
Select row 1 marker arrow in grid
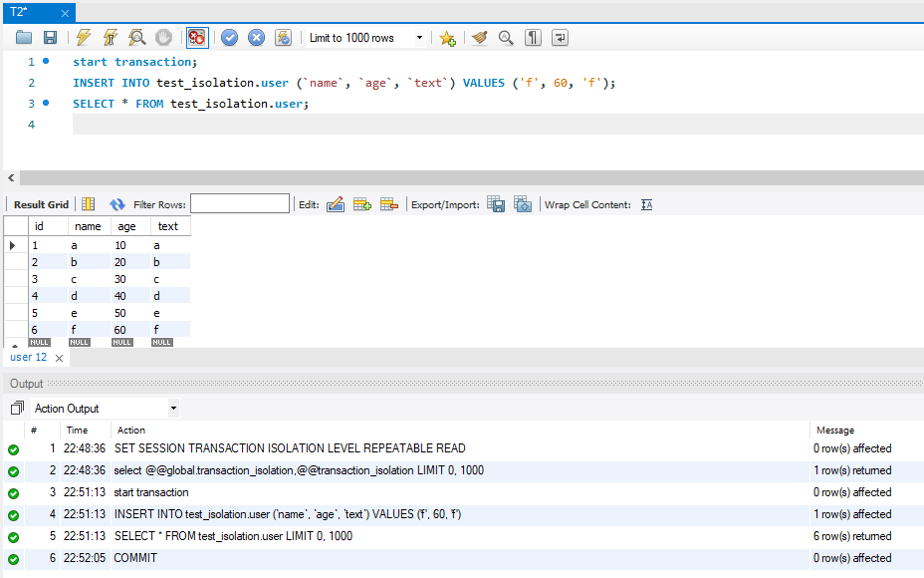(12, 245)
